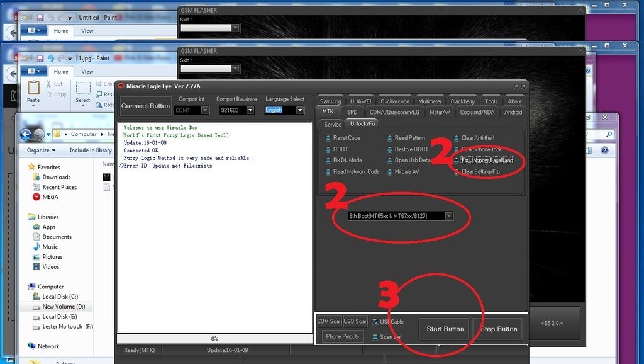Click the Phone Pinouts button
The width and height of the screenshot is (644, 364).
point(343,336)
